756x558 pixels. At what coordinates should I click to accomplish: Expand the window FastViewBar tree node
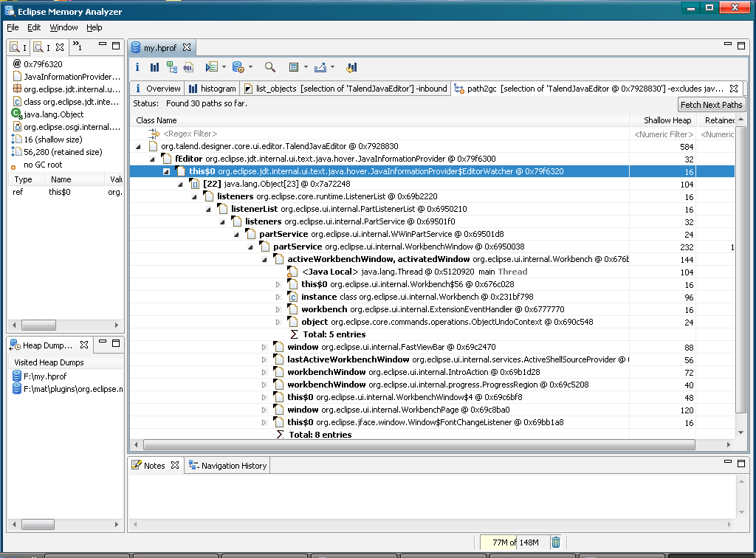[264, 347]
